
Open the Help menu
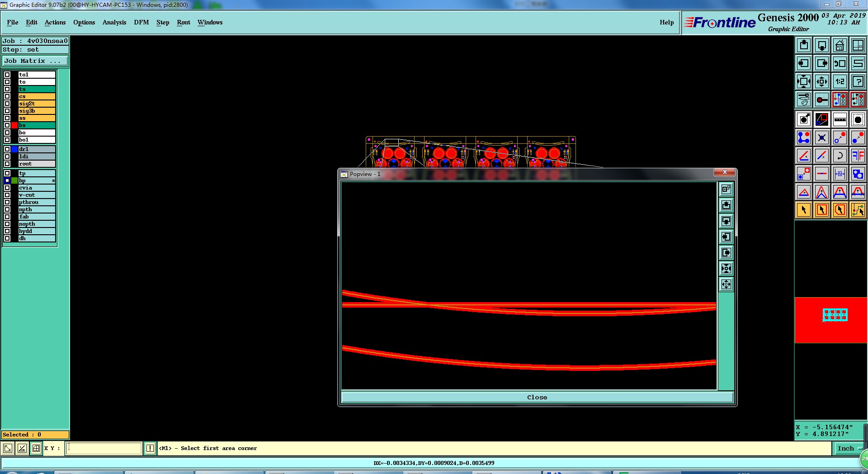tap(666, 22)
